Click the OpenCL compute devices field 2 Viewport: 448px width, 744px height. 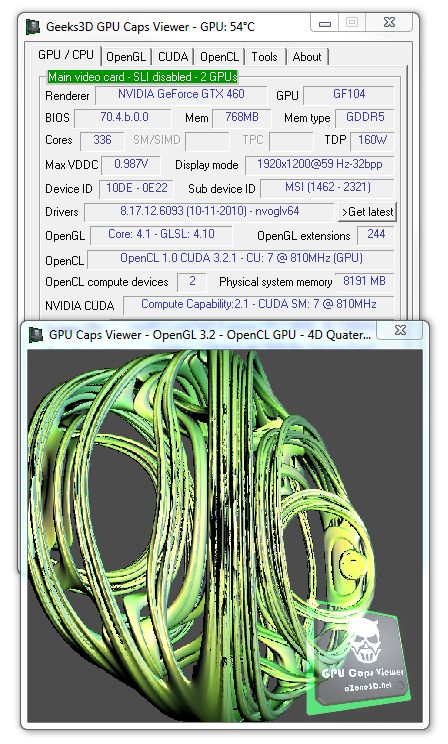tap(192, 281)
